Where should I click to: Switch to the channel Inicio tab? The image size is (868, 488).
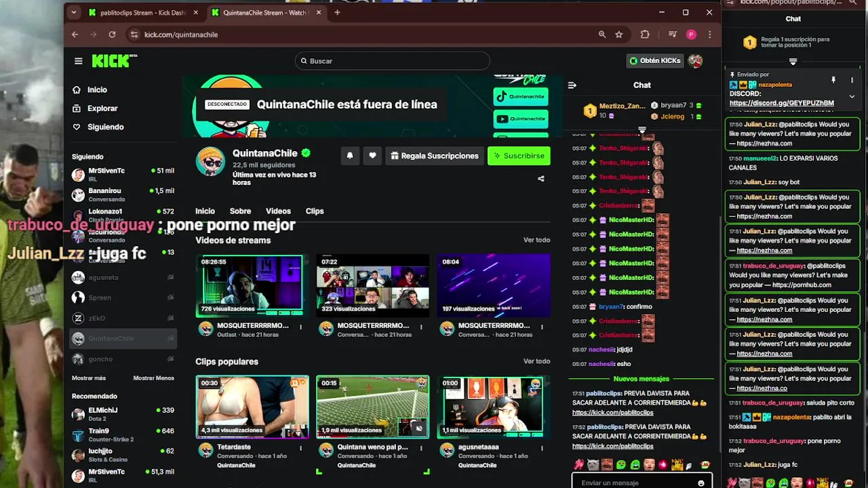(x=205, y=211)
